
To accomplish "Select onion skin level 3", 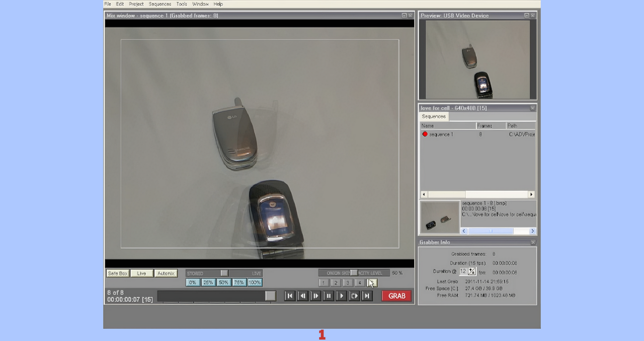I will pyautogui.click(x=348, y=283).
